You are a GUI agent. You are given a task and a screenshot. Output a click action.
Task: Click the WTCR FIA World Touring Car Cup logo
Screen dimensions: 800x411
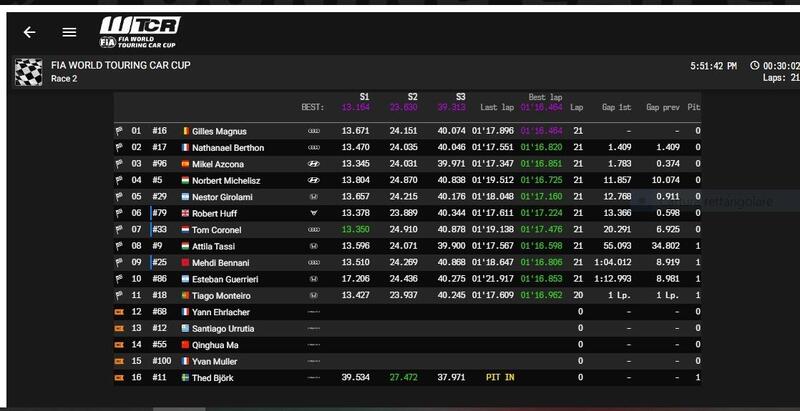(x=140, y=32)
